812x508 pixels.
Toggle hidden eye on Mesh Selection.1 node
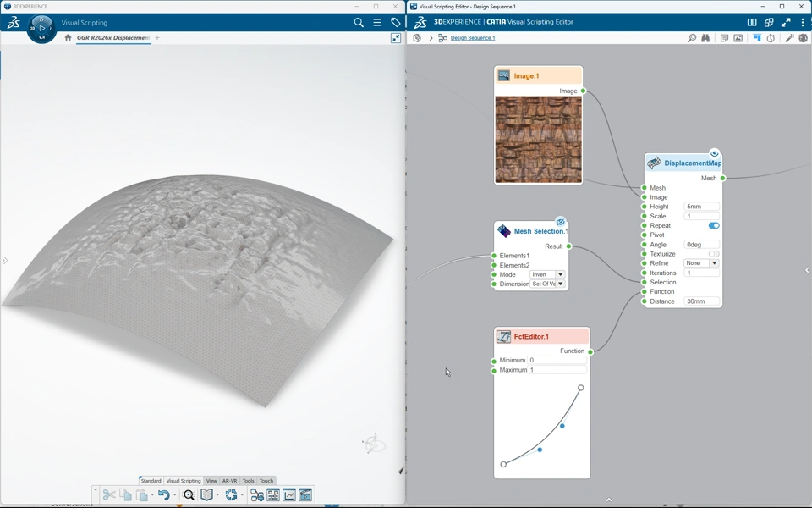pyautogui.click(x=560, y=221)
